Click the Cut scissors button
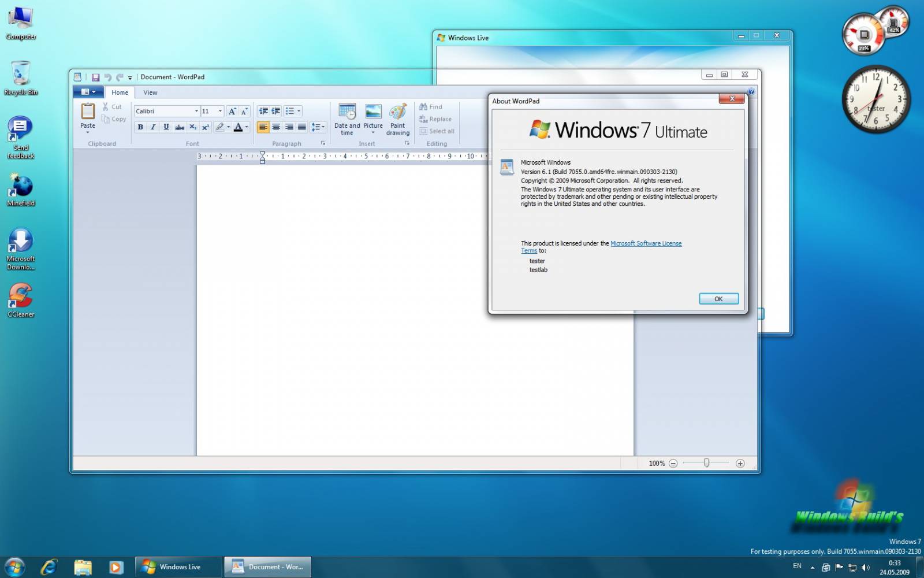 click(112, 107)
